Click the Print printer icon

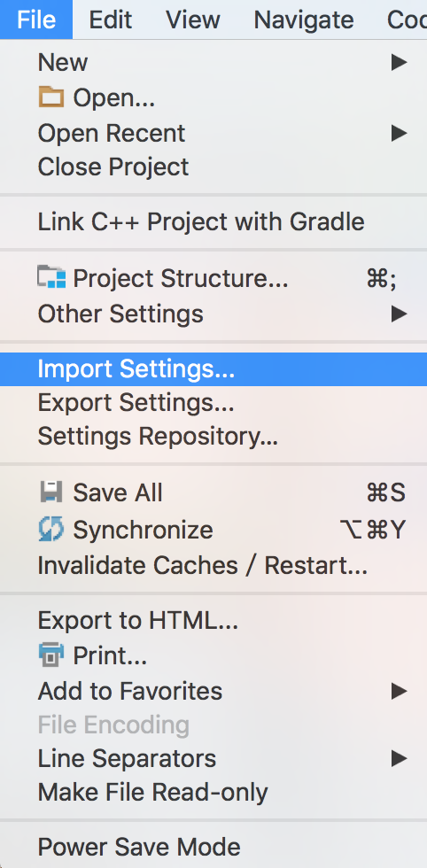point(51,655)
